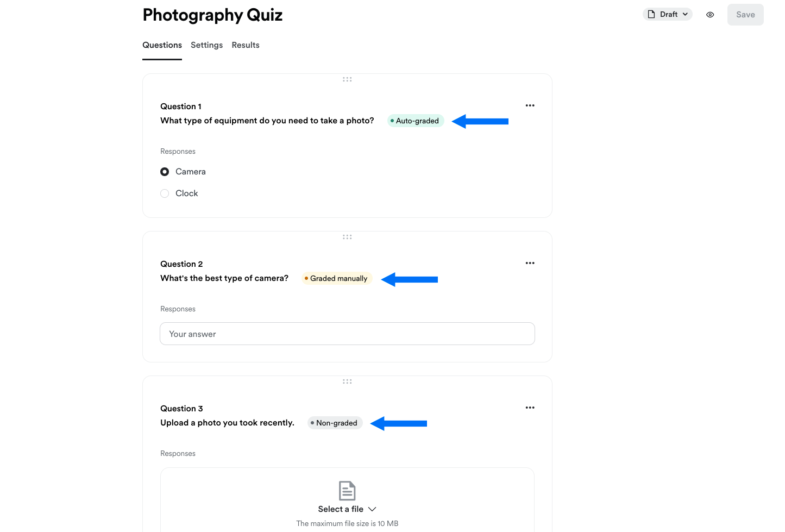Open Question 1 more options menu
This screenshot has width=785, height=532.
click(530, 105)
